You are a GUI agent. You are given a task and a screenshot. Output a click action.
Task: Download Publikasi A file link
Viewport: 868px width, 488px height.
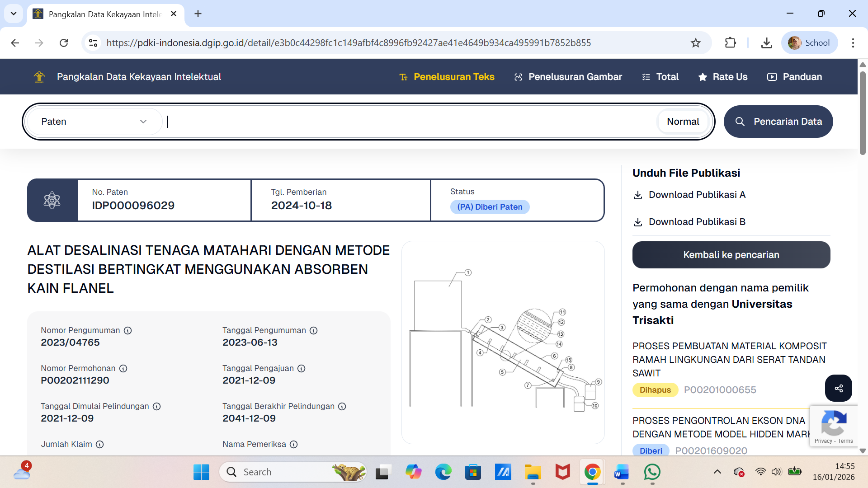696,195
